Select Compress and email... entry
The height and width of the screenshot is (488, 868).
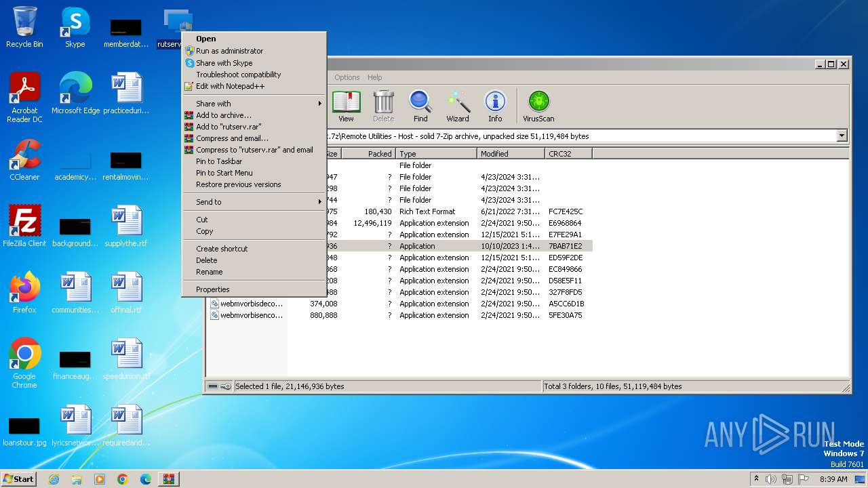point(254,138)
